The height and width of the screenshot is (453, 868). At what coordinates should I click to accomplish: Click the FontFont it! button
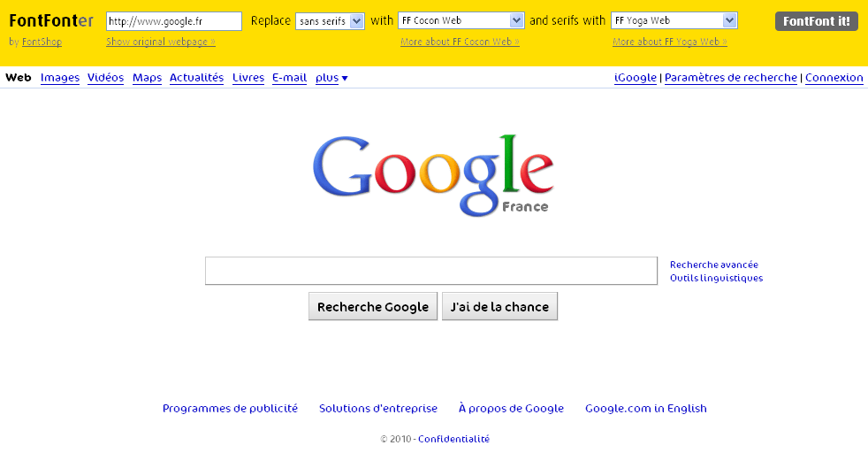coord(817,21)
